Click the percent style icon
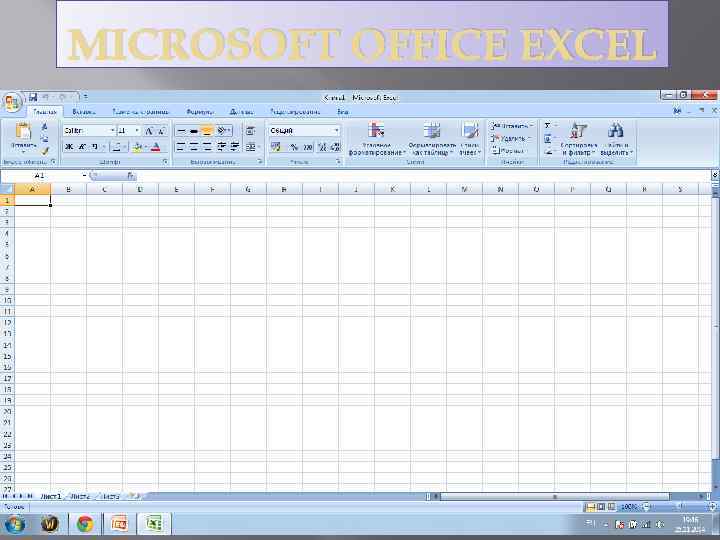The image size is (720, 540). 293,147
